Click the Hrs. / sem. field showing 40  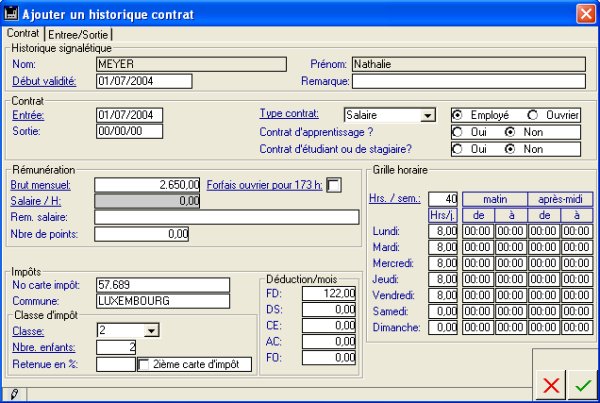coord(443,199)
